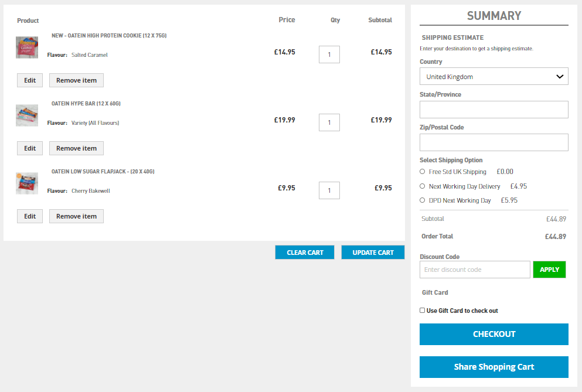Focus the Zip/Postal Code field

493,142
